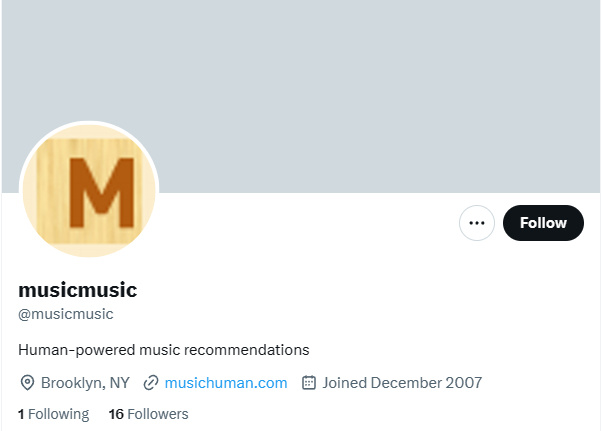Click the word Followers label
The height and width of the screenshot is (431, 603).
coord(158,414)
